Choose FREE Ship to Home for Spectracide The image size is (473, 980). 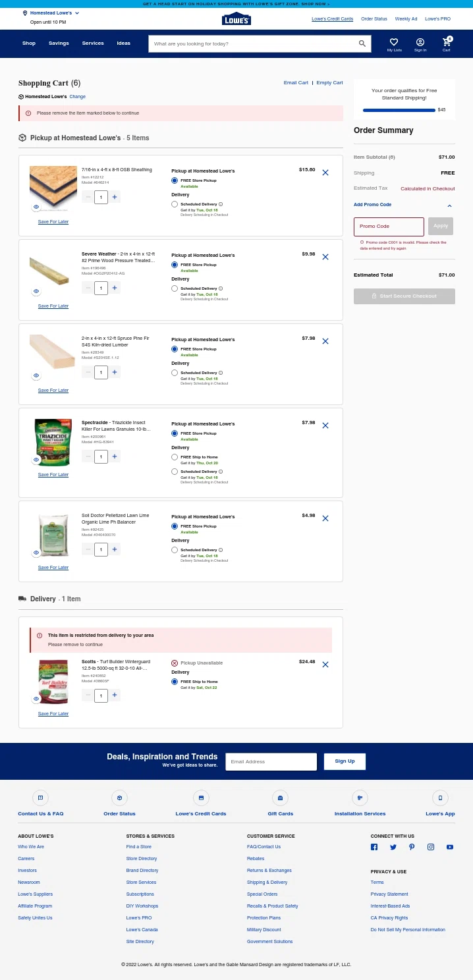point(175,457)
